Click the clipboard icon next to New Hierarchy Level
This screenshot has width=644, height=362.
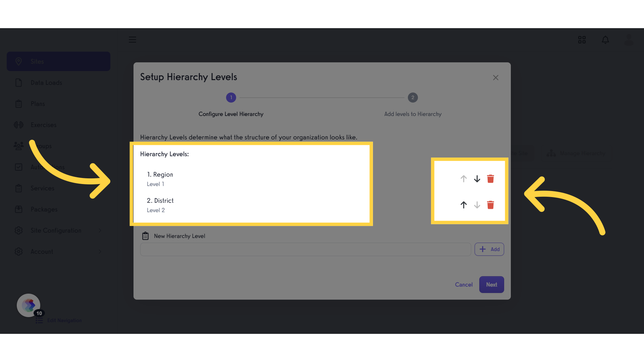[145, 236]
